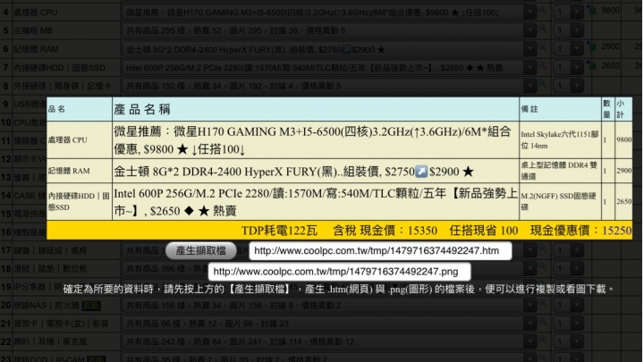Image resolution: width=644 pixels, height=362 pixels.
Task: Click 處理器 CPU cell in summary table
Action: pos(80,140)
